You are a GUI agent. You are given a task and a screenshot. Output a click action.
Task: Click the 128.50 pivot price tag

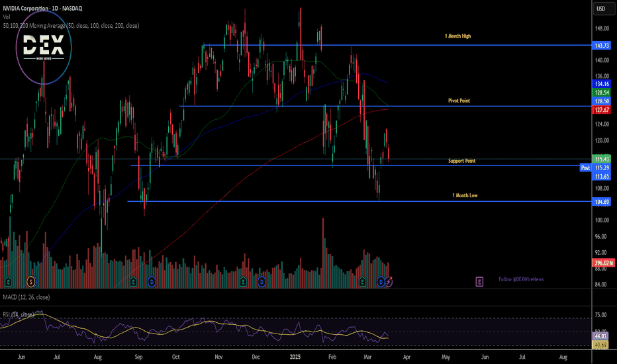602,101
